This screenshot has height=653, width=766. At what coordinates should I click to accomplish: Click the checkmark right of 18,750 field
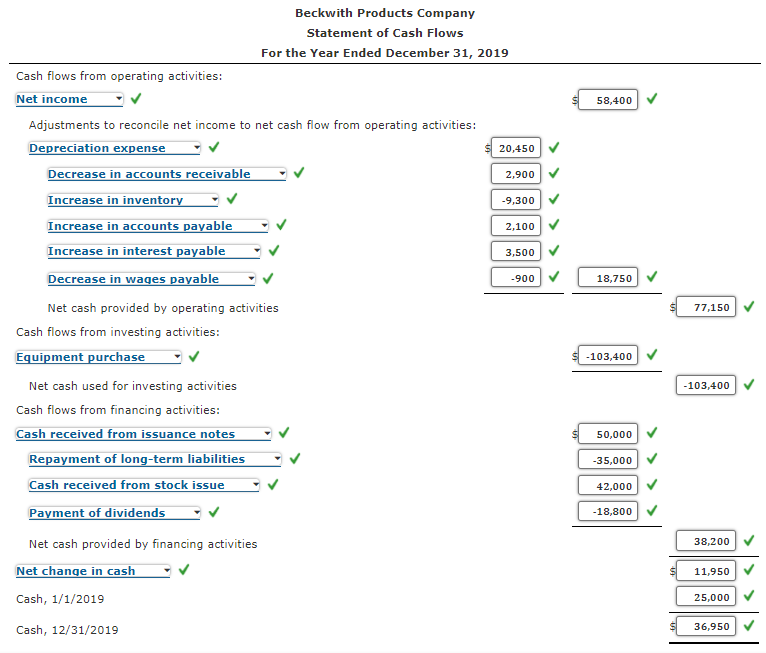click(652, 277)
